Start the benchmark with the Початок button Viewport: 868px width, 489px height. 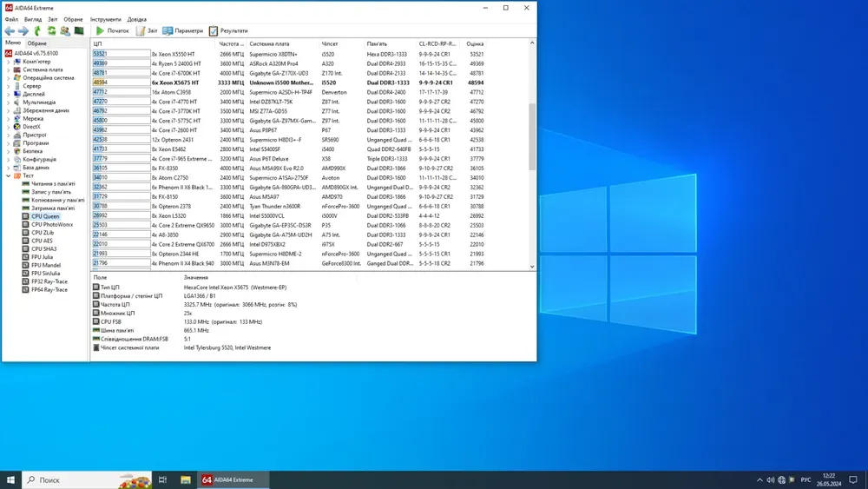tap(112, 31)
